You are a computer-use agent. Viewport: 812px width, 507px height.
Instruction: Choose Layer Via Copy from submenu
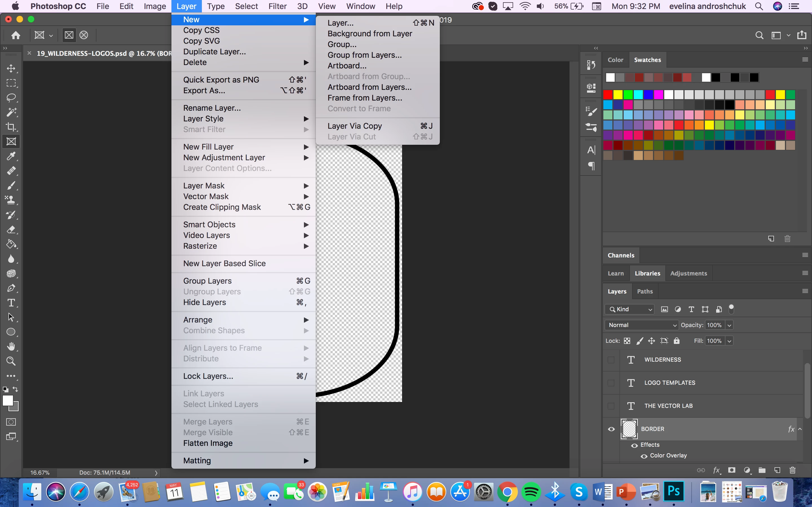[355, 126]
